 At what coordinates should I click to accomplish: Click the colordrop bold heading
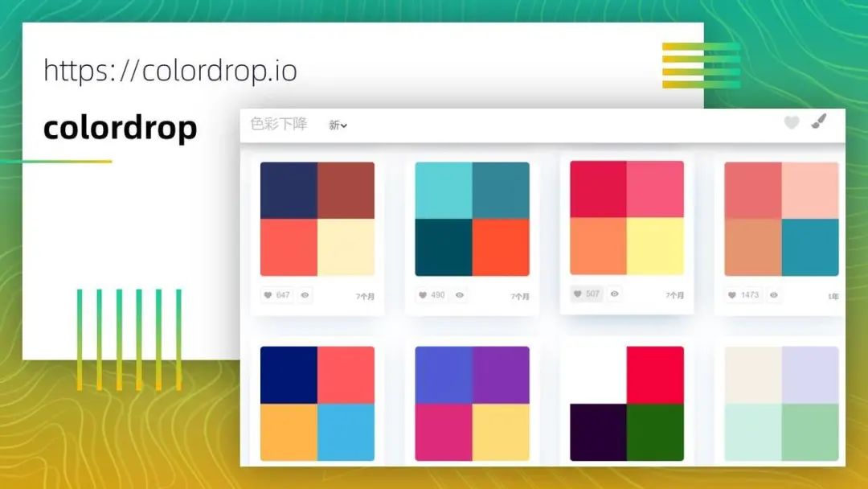coord(120,128)
